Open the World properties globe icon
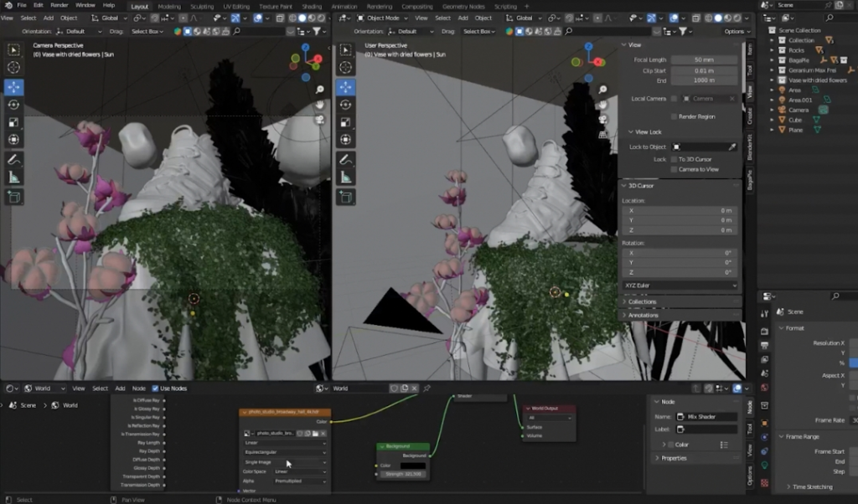 click(764, 388)
